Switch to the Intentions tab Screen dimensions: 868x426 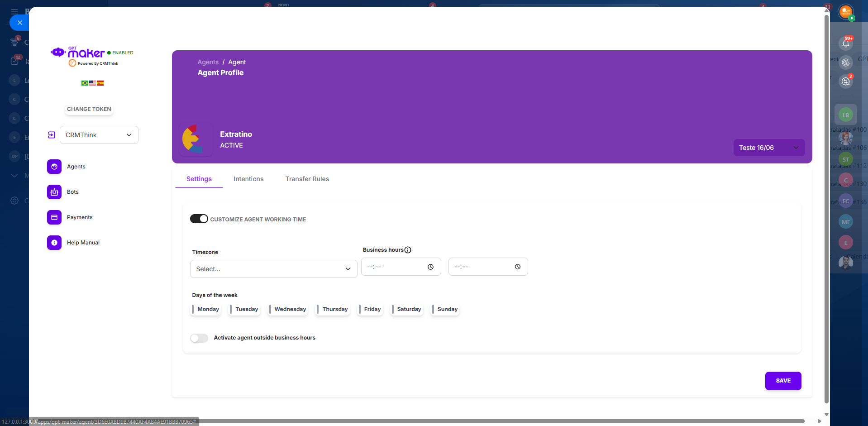(248, 179)
